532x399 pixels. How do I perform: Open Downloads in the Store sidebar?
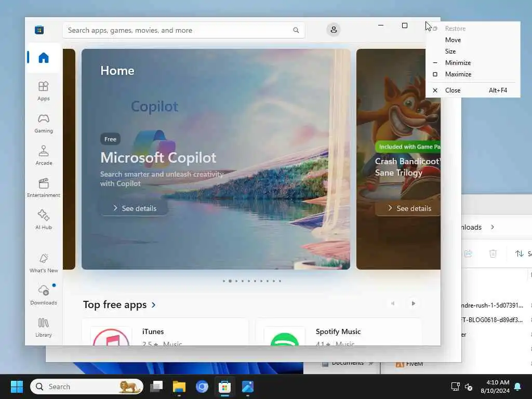tap(44, 295)
